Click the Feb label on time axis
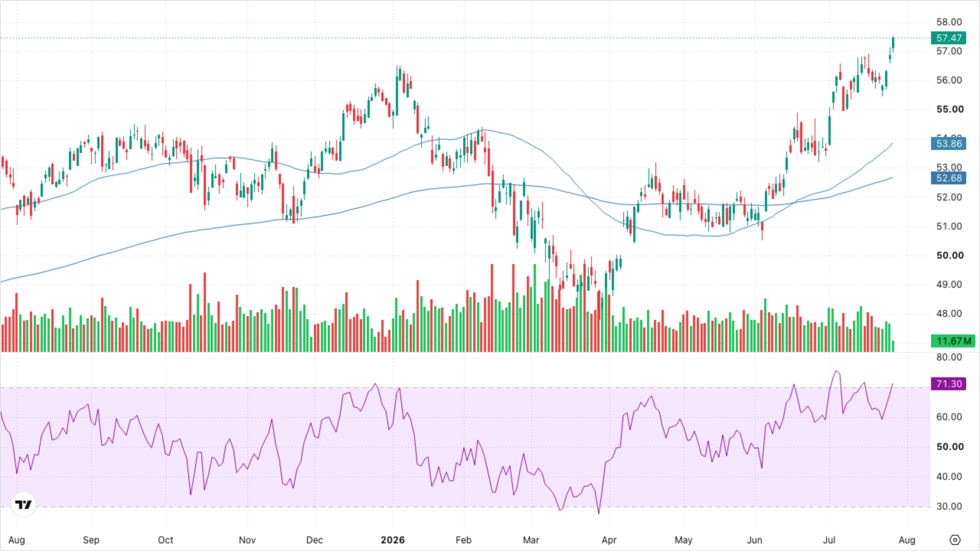 [x=464, y=540]
